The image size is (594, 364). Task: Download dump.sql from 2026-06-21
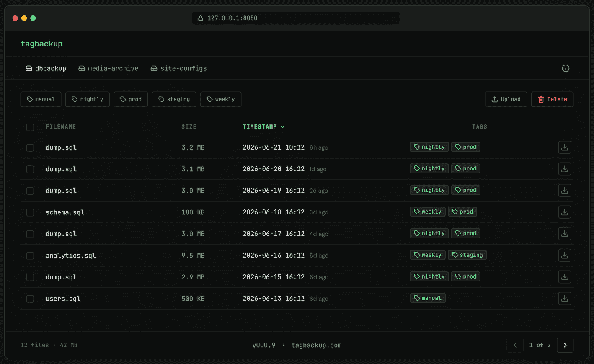tap(565, 147)
